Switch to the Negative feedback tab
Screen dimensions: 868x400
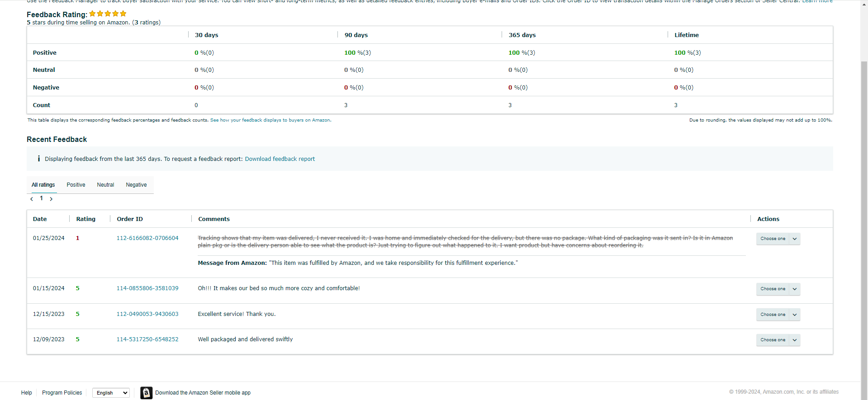pos(136,185)
